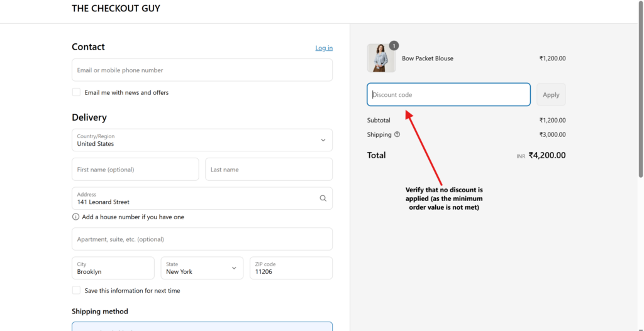This screenshot has height=331, width=644.
Task: Click the Log in link
Action: pos(324,48)
